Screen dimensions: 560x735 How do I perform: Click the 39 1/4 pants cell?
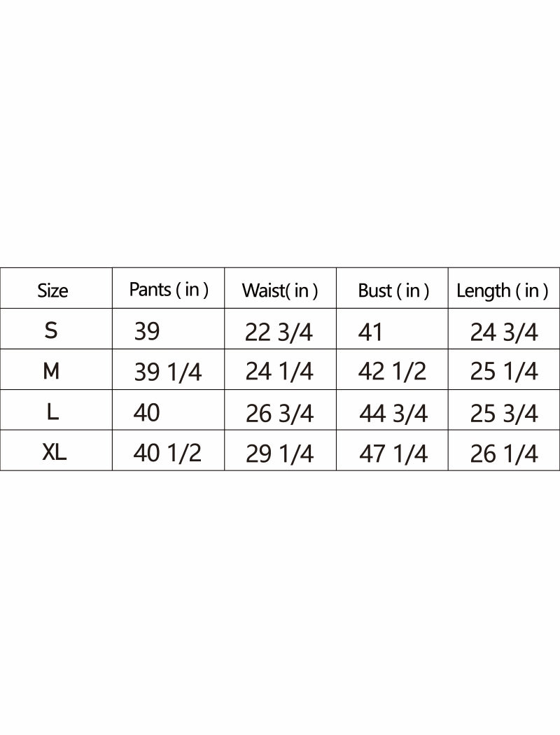tap(168, 372)
